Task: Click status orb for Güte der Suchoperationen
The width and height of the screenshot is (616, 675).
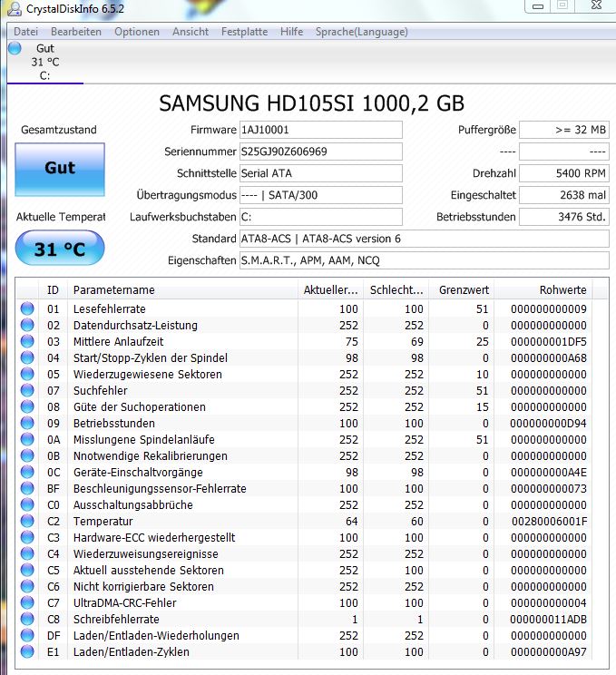Action: tap(27, 406)
